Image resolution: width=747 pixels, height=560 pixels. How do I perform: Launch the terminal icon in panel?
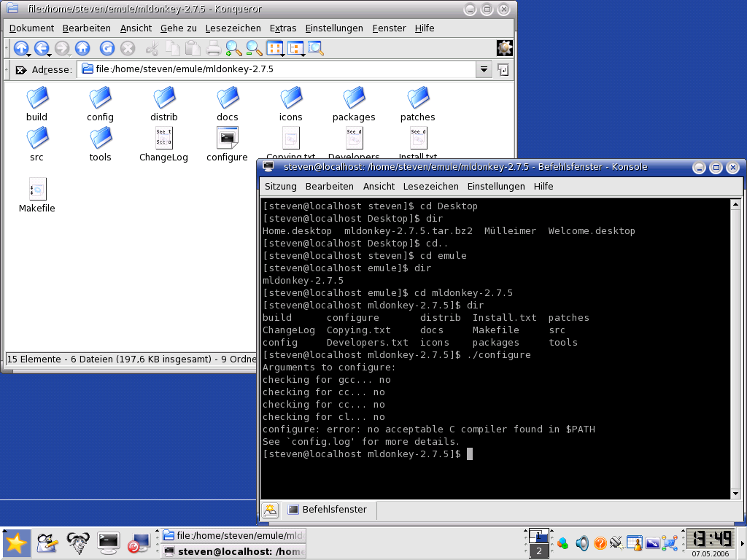click(x=108, y=544)
